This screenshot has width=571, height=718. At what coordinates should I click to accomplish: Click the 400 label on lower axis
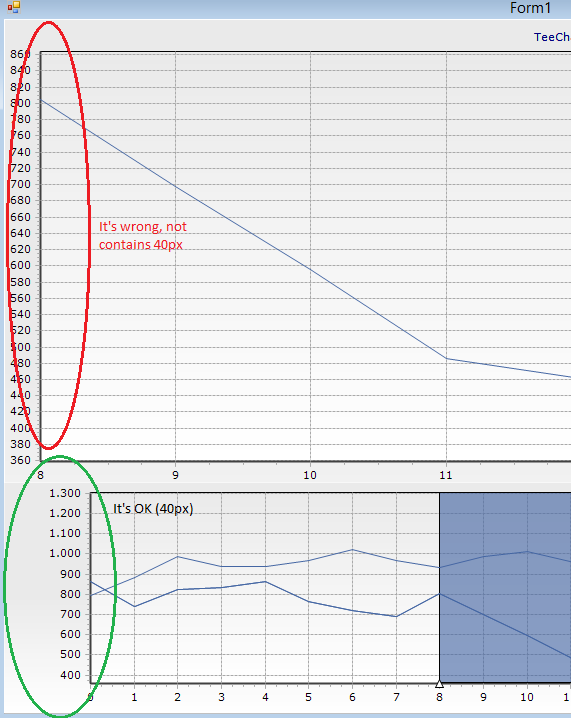tap(71, 675)
